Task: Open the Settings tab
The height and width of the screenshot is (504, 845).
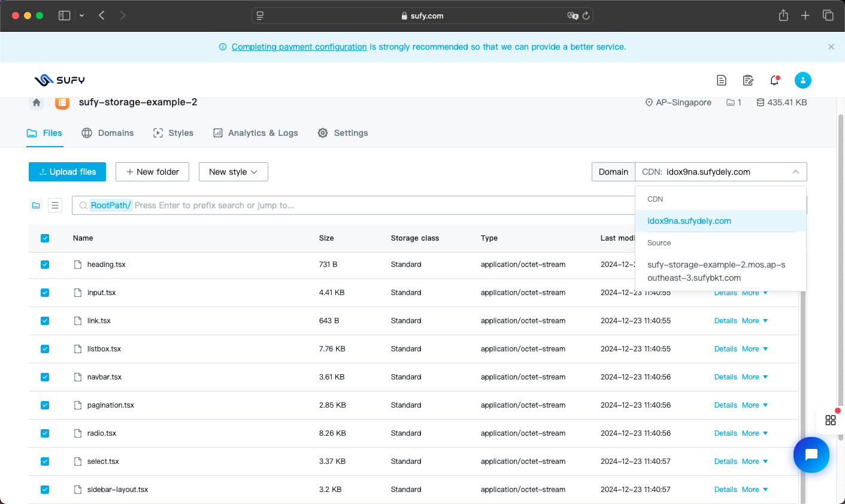Action: [x=343, y=133]
